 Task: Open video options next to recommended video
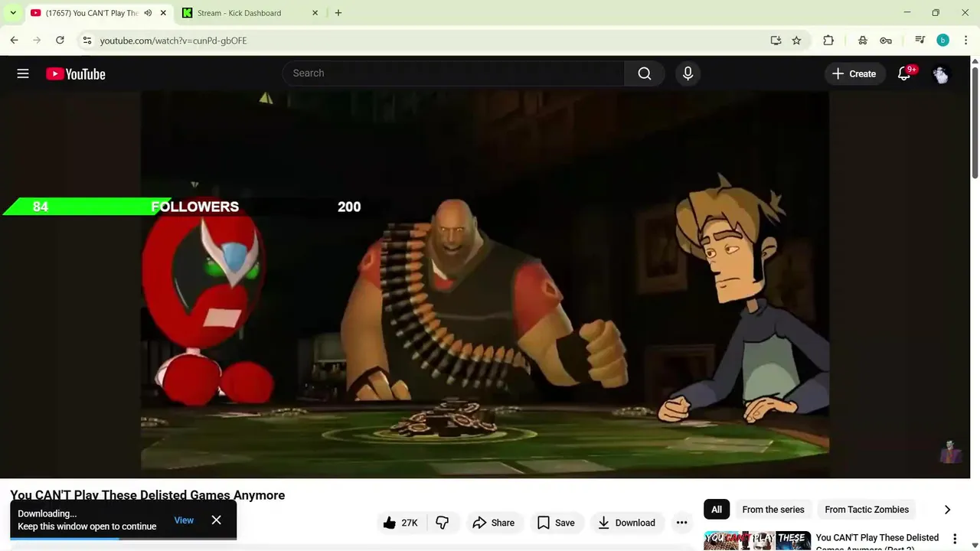coord(955,539)
